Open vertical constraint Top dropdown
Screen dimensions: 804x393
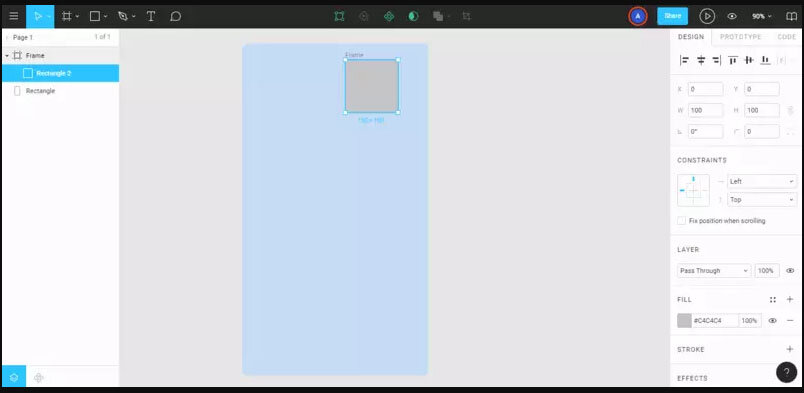[x=762, y=200]
